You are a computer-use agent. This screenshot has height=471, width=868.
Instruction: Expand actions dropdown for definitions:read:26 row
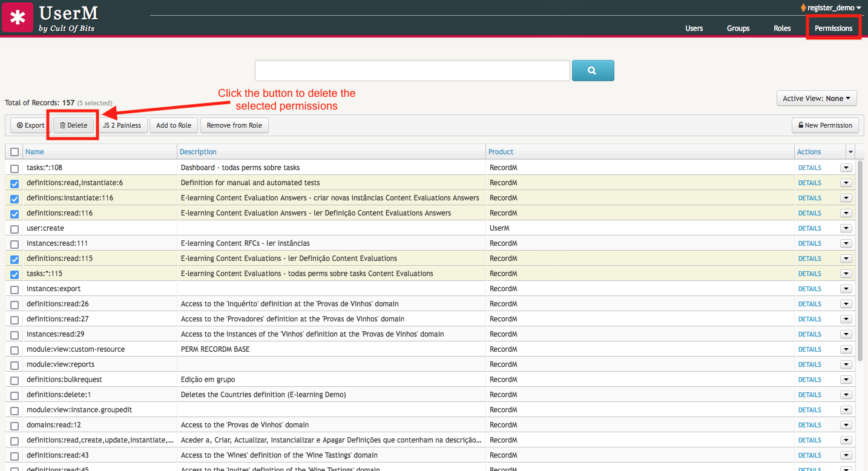[846, 304]
